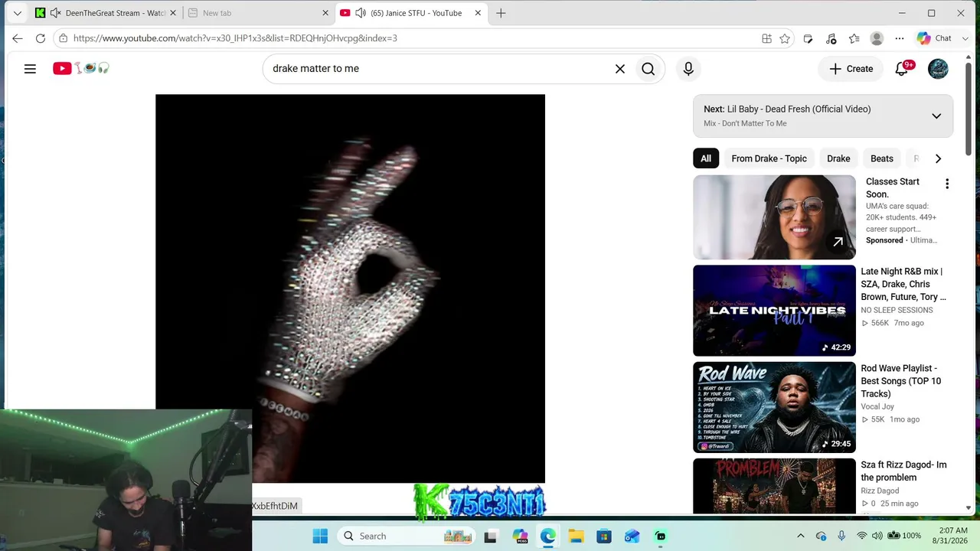Open a new browser tab
This screenshot has width=980, height=551.
[x=501, y=13]
